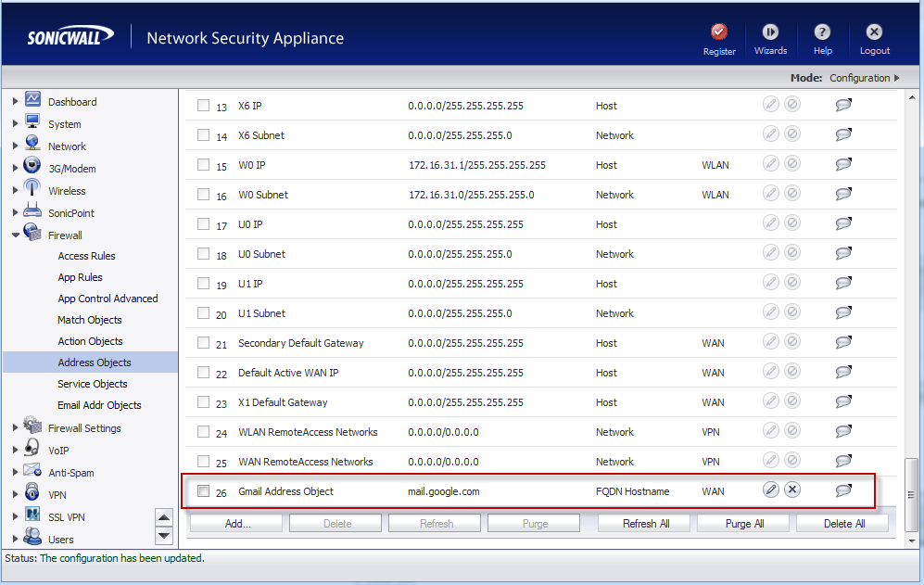Check the box for X6 Subnet row
The height and width of the screenshot is (585, 924).
pyautogui.click(x=203, y=134)
